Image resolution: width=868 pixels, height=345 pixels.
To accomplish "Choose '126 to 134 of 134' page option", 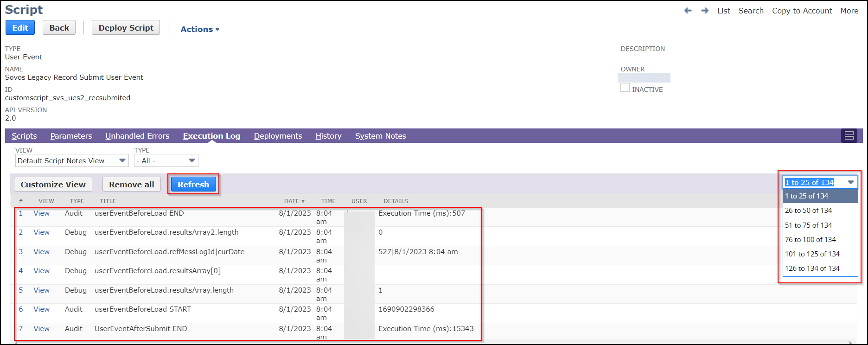I will (812, 268).
